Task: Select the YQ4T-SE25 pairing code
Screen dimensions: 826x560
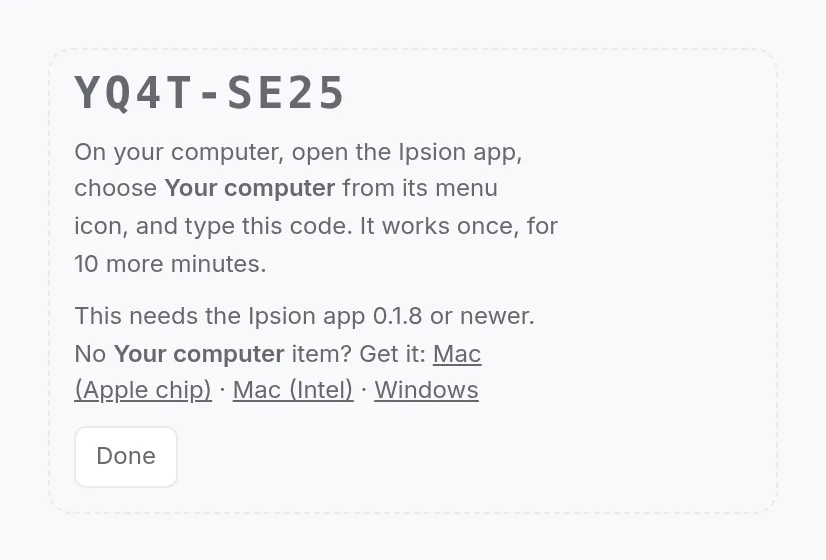Action: tap(209, 93)
